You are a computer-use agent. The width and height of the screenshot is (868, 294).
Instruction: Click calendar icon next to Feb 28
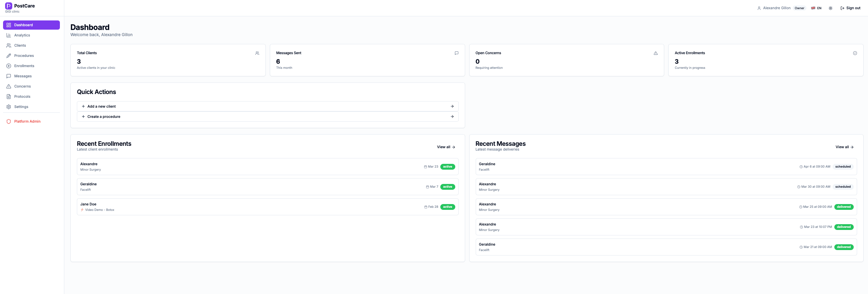426,207
